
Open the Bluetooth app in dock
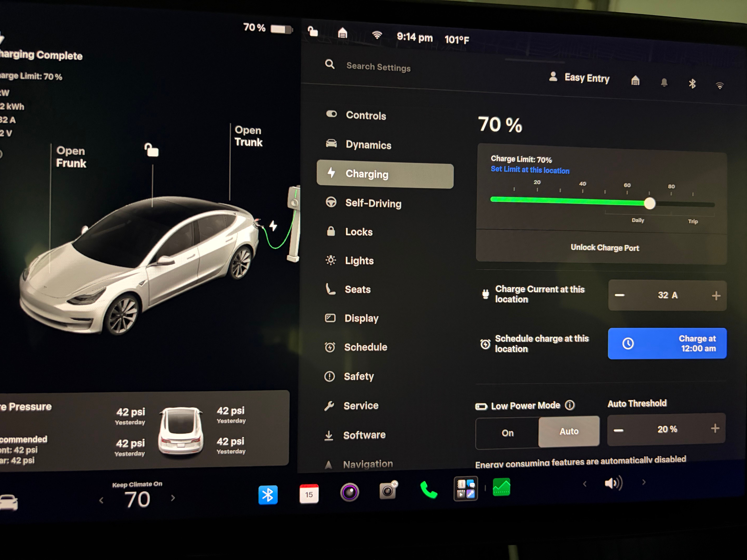268,495
